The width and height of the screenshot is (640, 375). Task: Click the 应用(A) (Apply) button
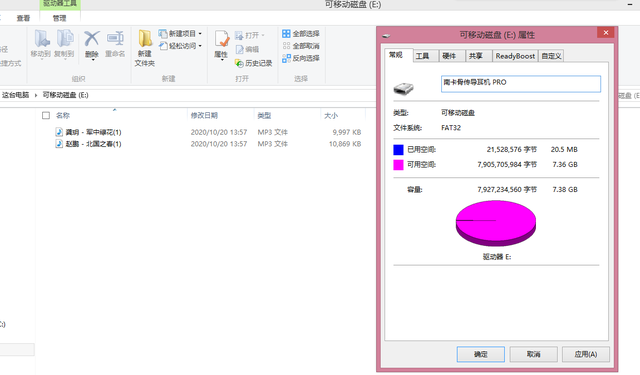pos(586,354)
